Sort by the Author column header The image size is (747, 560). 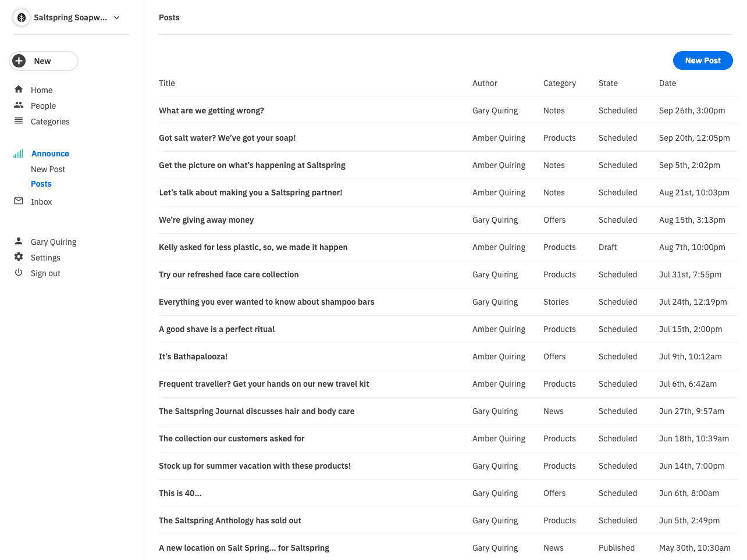point(485,83)
